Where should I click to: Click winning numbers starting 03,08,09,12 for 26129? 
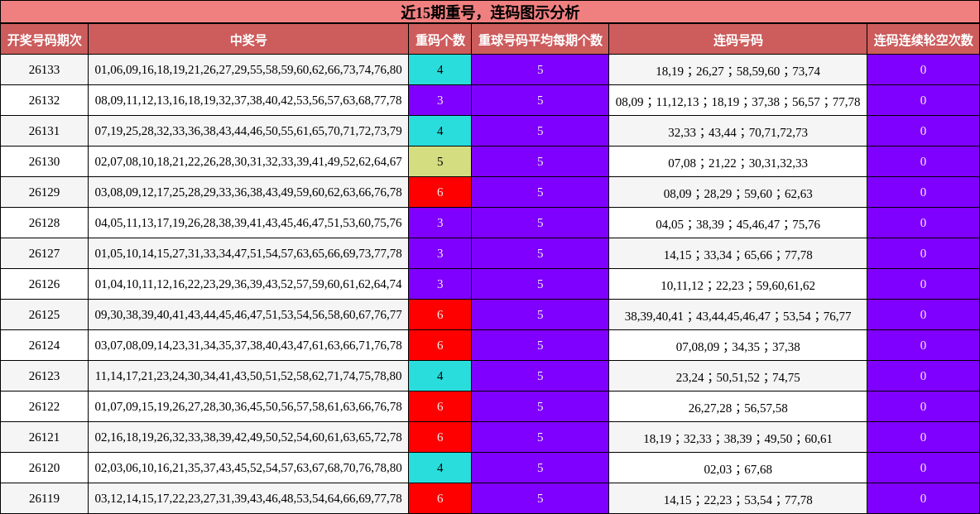248,192
